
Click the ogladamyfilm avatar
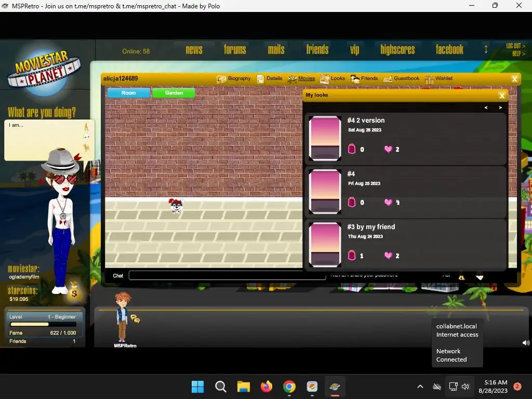[61, 221]
